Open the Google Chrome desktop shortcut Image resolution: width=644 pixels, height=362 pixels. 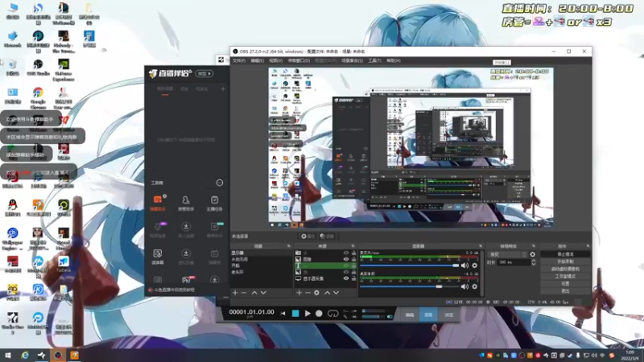[38, 97]
